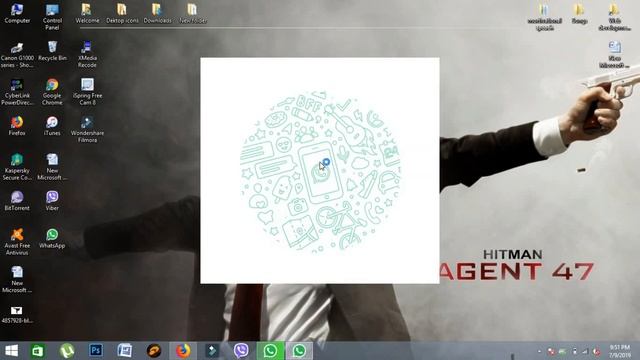Select the New folder desktop icon
Screen dimensions: 640x360
tap(193, 13)
